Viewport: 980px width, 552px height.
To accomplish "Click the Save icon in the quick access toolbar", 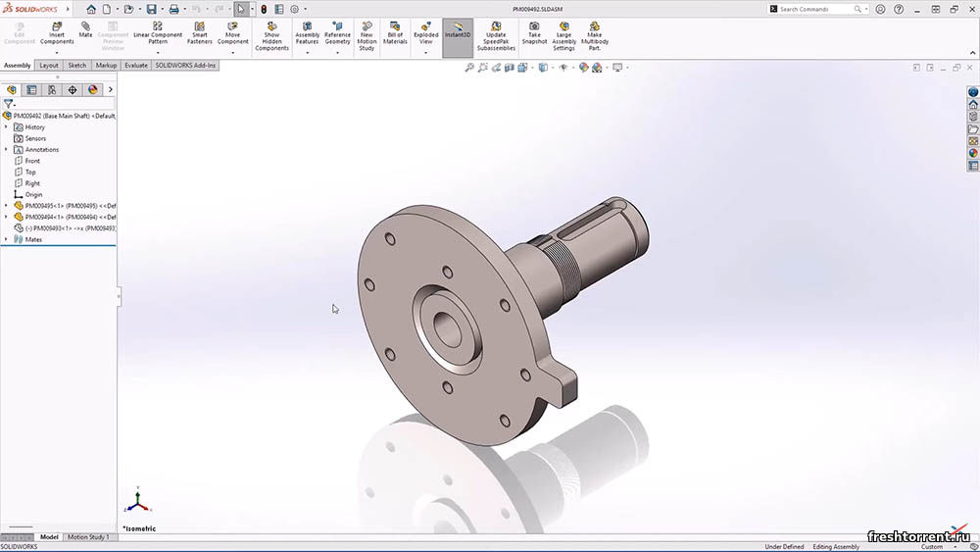I will pos(152,9).
